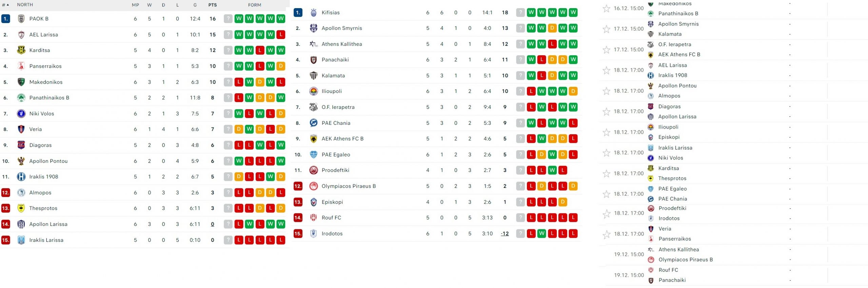The image size is (868, 288).
Task: Open the Athens Kallithea link in standings
Action: [x=342, y=44]
